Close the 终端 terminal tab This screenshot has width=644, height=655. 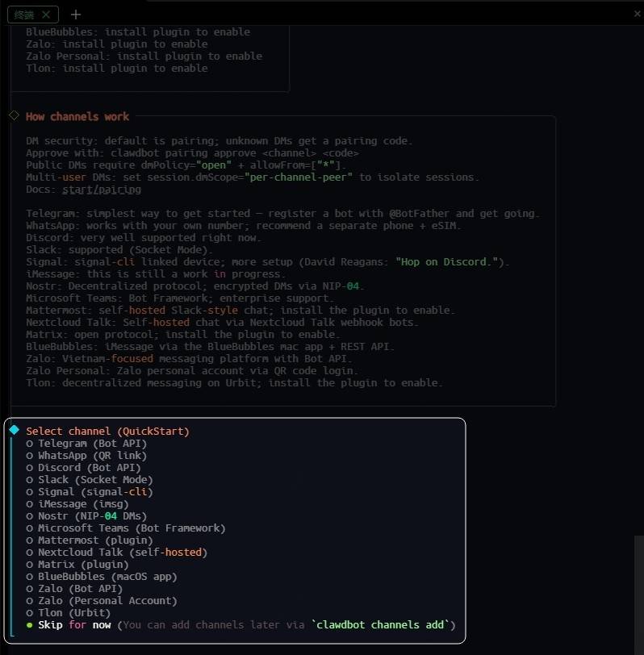pos(46,15)
